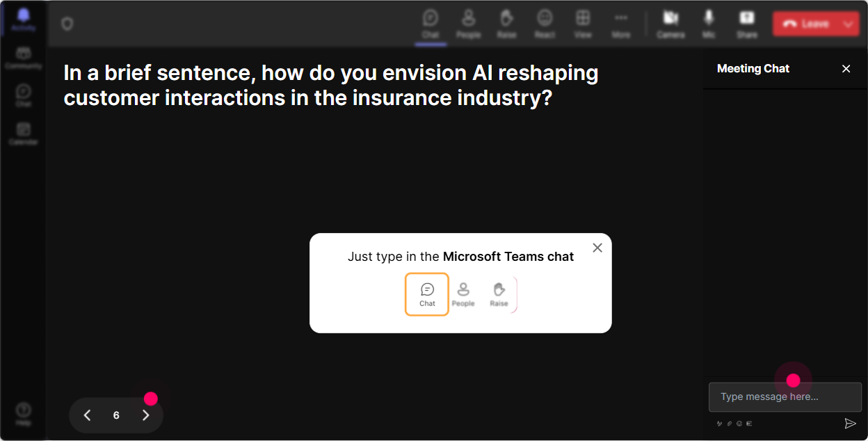Toggle the Mic mute
The image size is (868, 441).
pos(709,24)
